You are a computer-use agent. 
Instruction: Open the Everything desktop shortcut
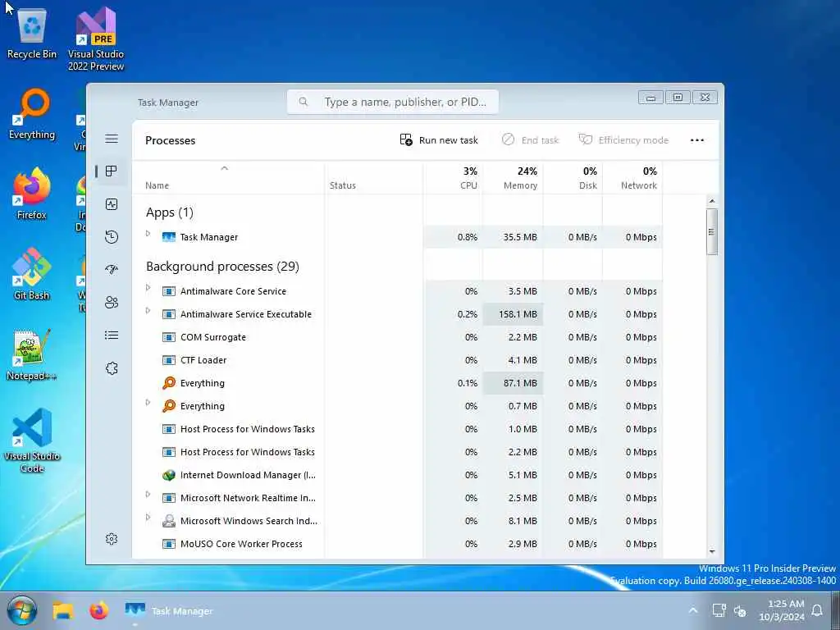32,114
